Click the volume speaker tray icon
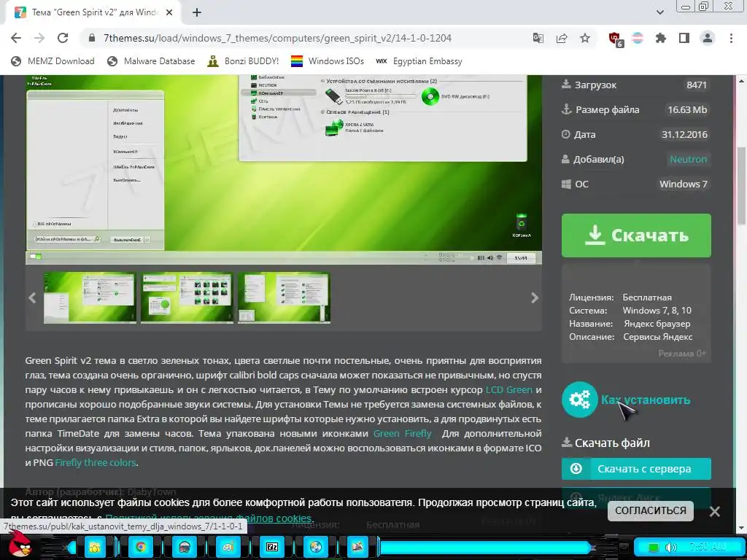This screenshot has width=747, height=560. [x=670, y=547]
